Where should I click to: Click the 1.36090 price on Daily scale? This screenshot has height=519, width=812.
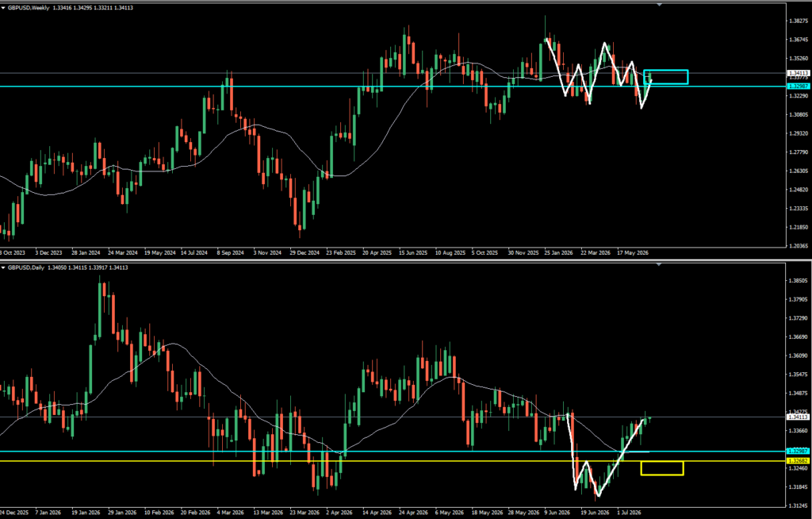tap(798, 356)
